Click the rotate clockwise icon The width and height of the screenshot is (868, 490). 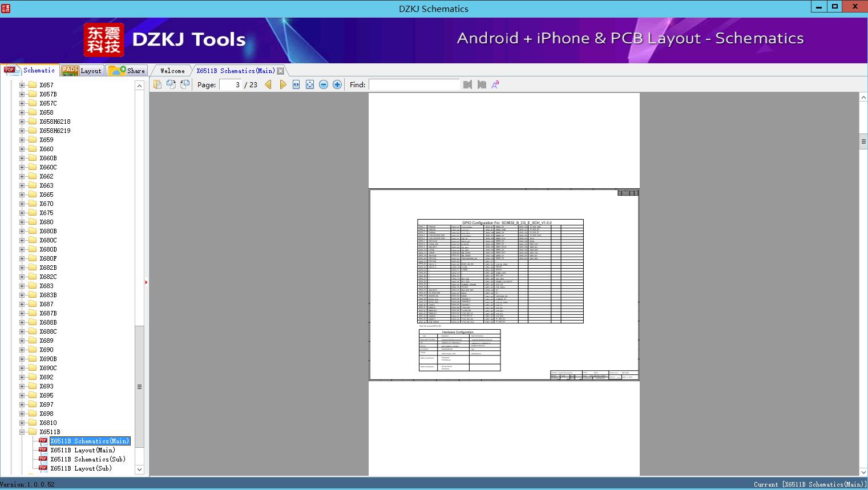[x=185, y=84]
